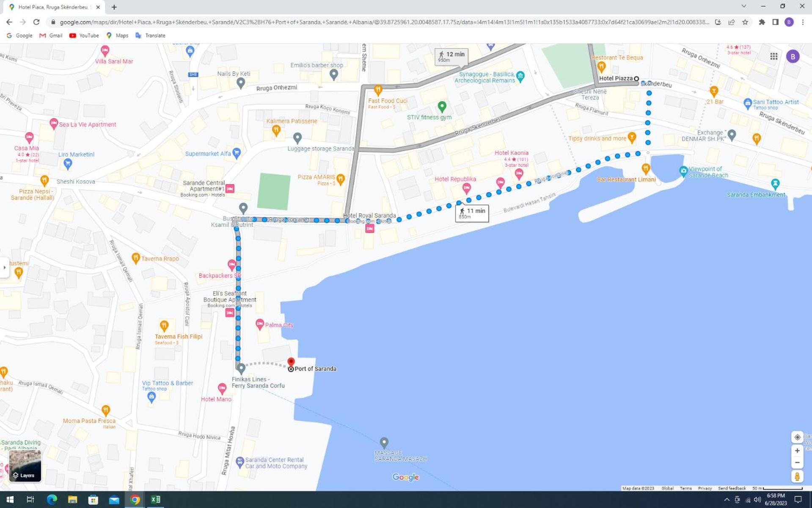812x508 pixels.
Task: Switch map view with Layers thumbnail
Action: pos(25,466)
